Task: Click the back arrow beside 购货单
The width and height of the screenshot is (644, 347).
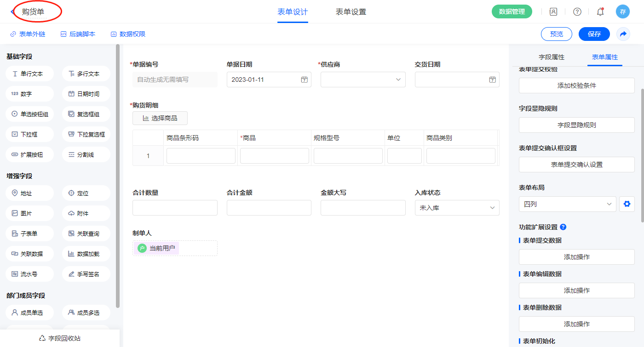Action: pos(12,12)
